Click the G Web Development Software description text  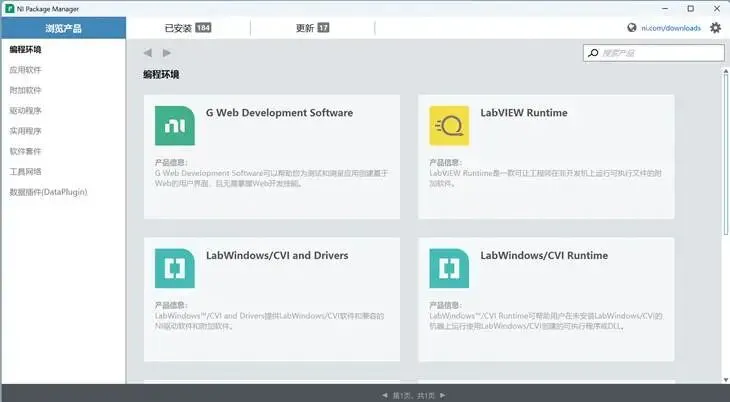271,178
